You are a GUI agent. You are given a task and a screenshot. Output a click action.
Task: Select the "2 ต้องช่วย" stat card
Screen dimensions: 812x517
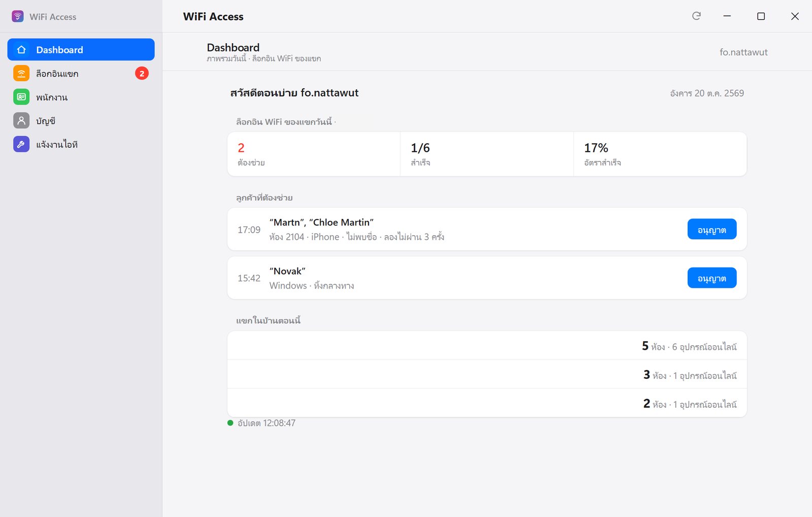pos(314,154)
